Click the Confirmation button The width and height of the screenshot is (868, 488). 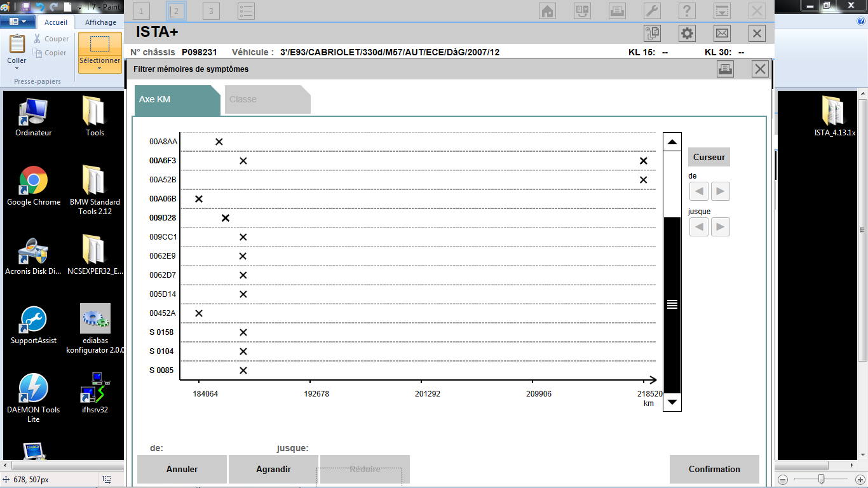[x=714, y=470]
